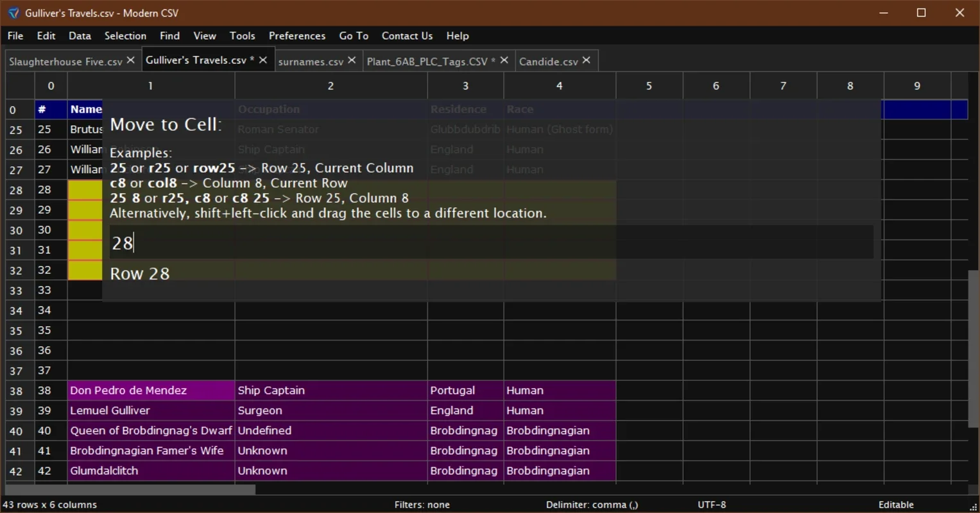The image size is (980, 513).
Task: Select column header 1
Action: click(151, 85)
